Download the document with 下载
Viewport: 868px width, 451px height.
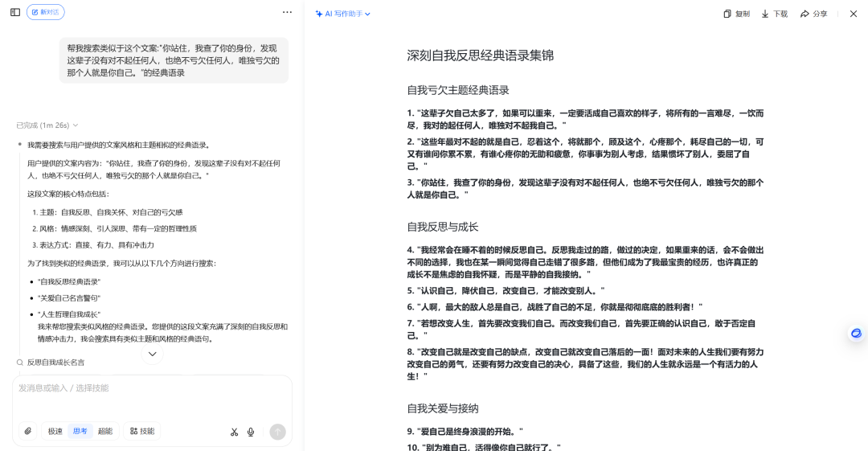click(775, 14)
